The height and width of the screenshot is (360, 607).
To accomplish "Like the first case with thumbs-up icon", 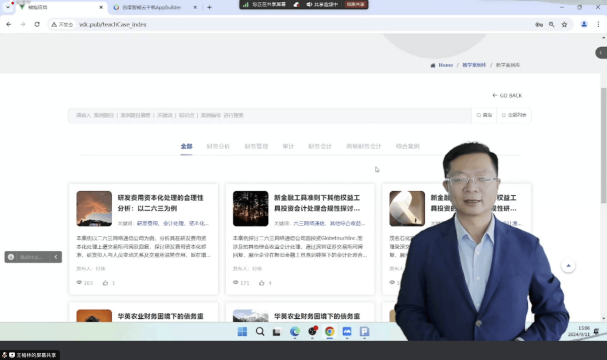I will click(105, 283).
